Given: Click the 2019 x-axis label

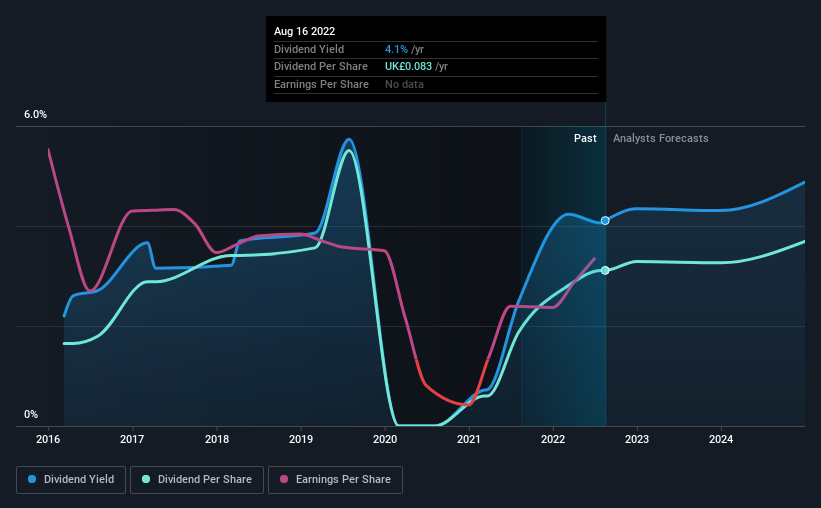Looking at the screenshot, I should tap(301, 439).
